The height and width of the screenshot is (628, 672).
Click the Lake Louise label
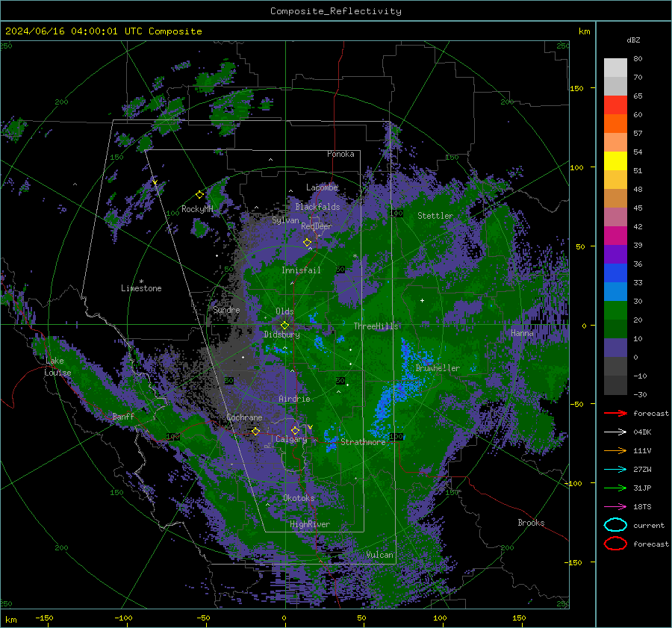click(x=57, y=367)
